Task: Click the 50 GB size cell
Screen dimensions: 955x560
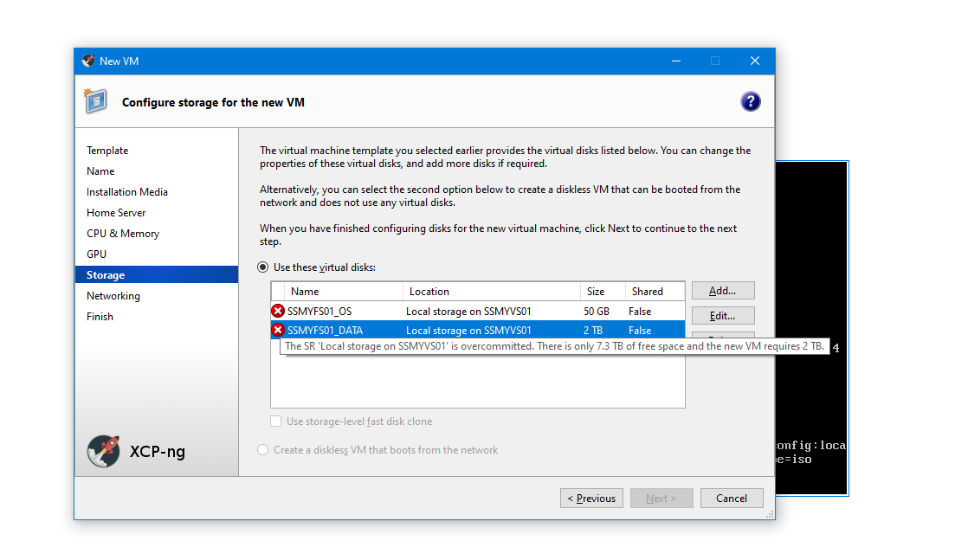Action: point(597,311)
